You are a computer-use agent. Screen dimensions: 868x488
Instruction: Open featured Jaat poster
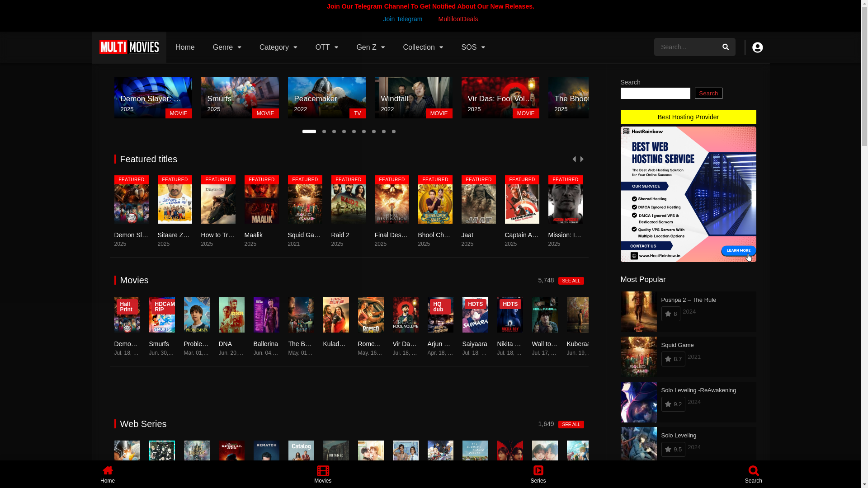479,200
